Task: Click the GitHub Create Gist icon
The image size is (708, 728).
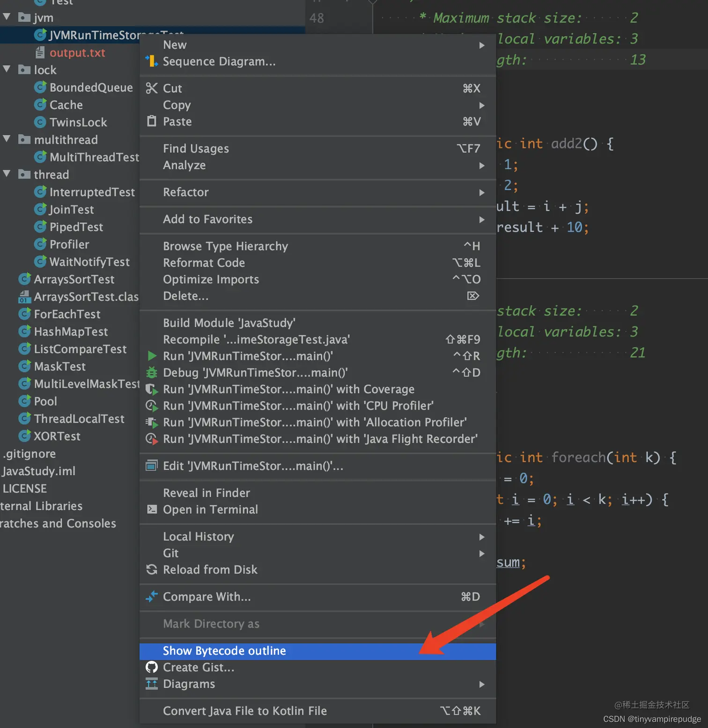Action: (x=152, y=667)
